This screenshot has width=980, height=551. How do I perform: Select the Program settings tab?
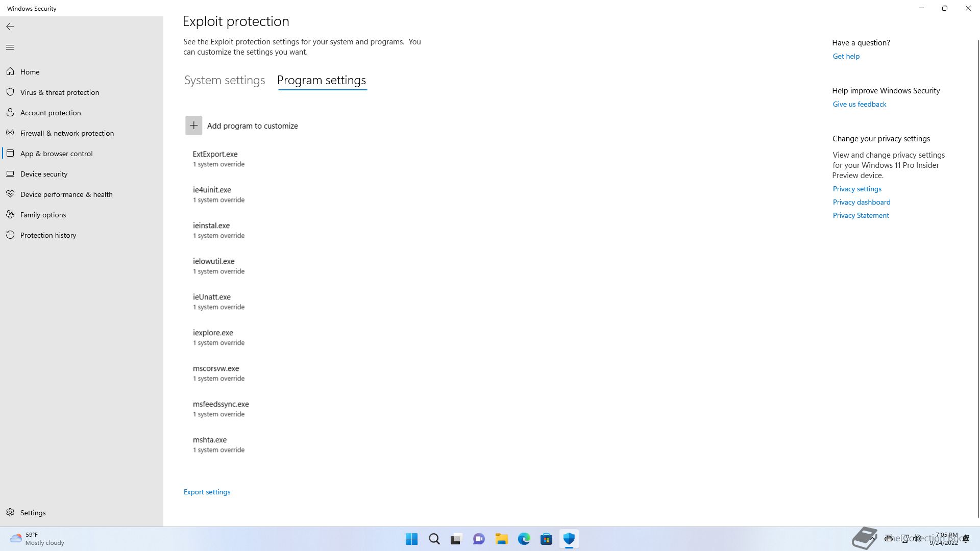pos(322,81)
